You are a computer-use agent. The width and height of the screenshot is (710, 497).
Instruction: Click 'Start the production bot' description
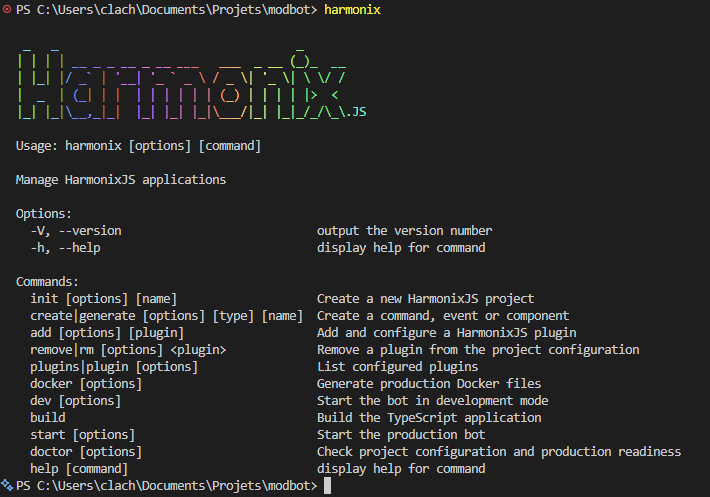(401, 435)
